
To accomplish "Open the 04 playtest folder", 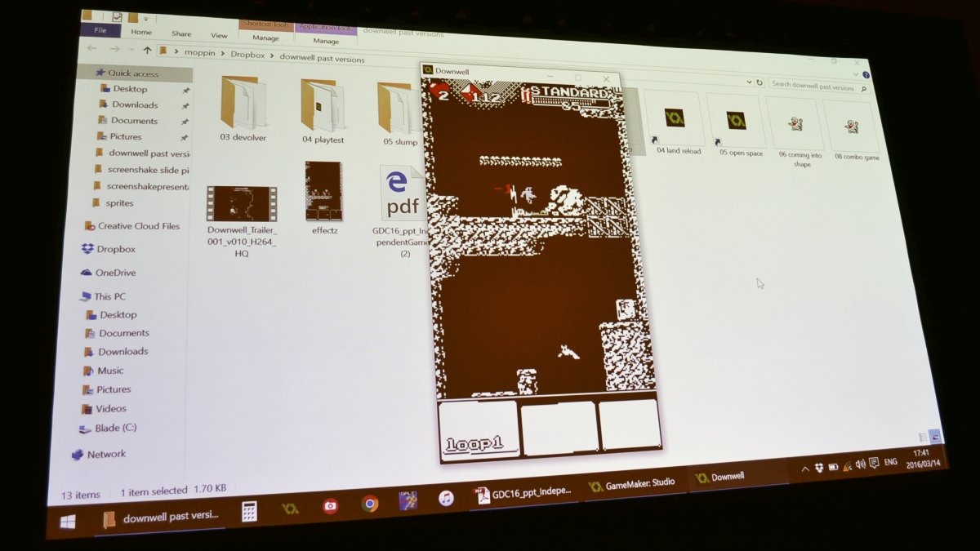I will 323,110.
